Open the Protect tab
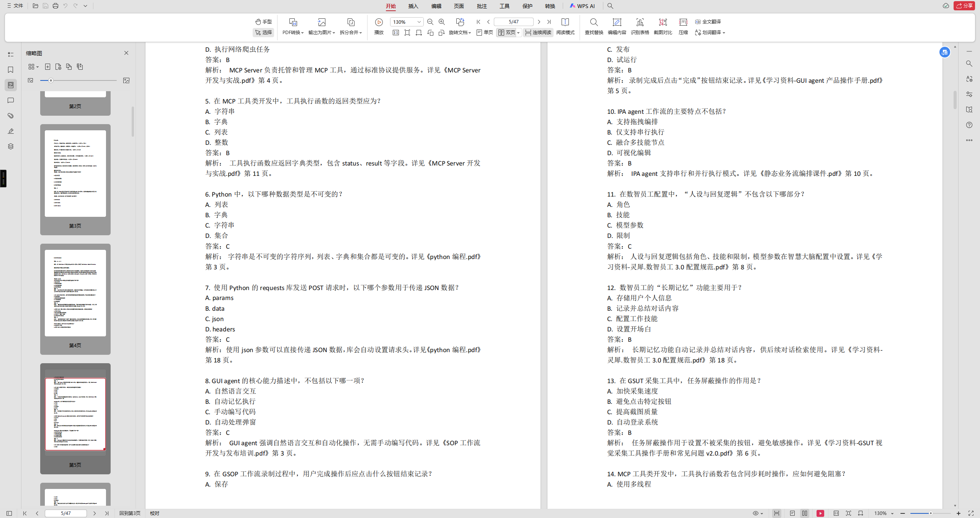The width and height of the screenshot is (980, 518). (x=527, y=6)
